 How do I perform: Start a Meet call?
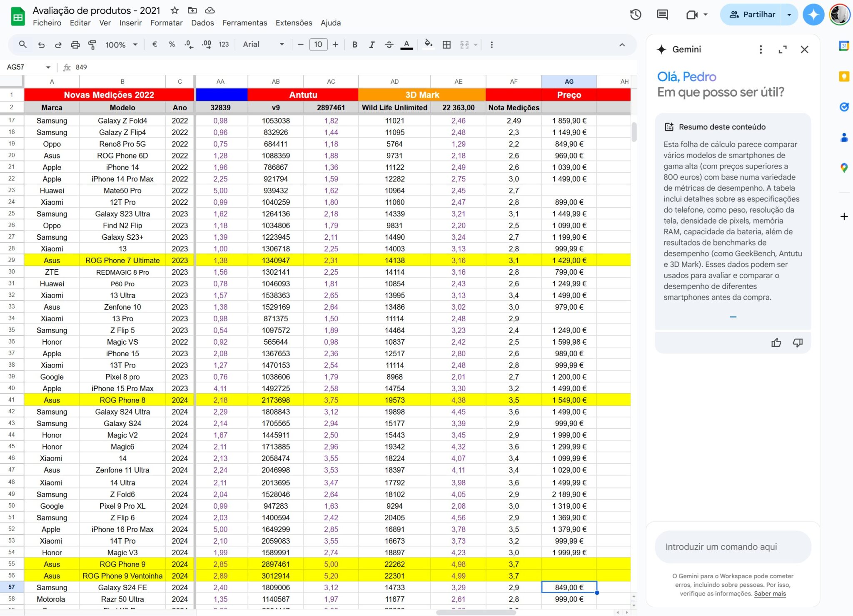pos(692,15)
